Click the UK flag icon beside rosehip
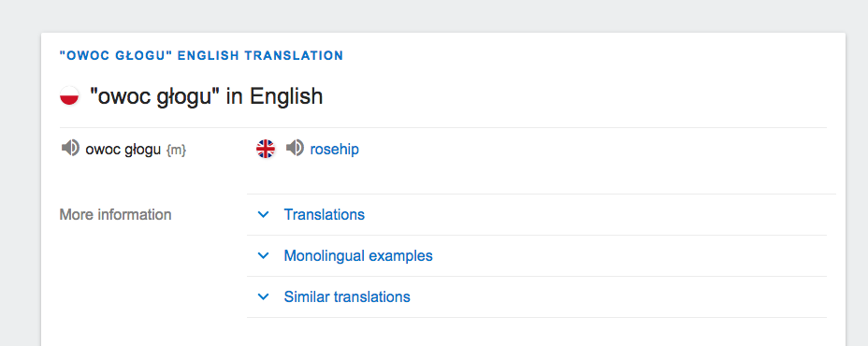 point(266,149)
